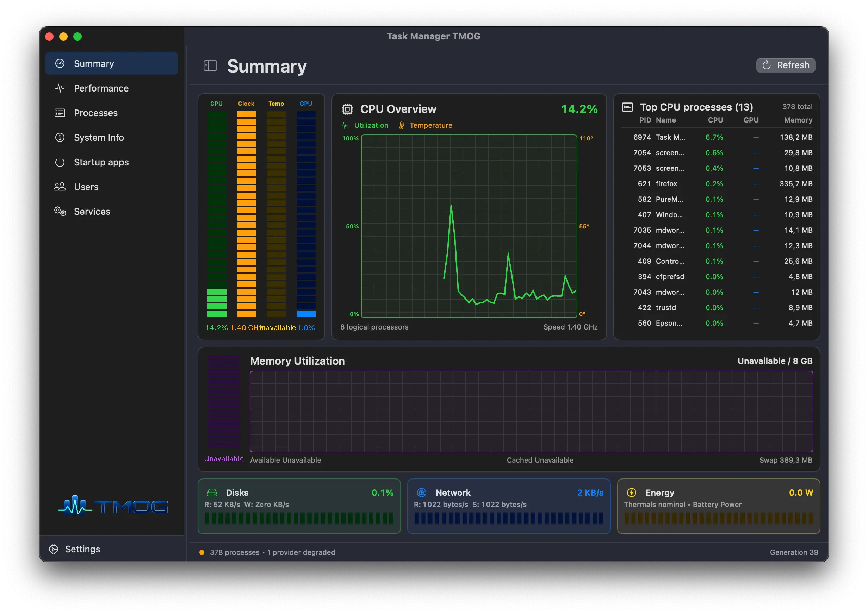This screenshot has width=868, height=614.
Task: Click the orange status dot in status bar
Action: click(x=202, y=552)
